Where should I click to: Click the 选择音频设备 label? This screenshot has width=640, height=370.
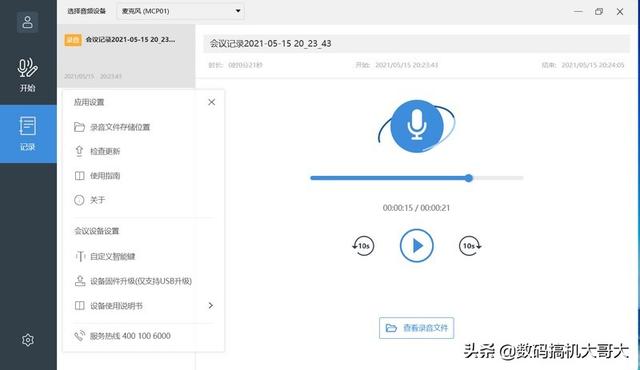tap(87, 11)
